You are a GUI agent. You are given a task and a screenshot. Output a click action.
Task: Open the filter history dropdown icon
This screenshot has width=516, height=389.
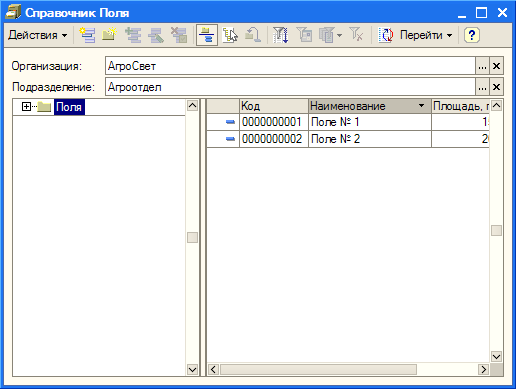click(330, 35)
